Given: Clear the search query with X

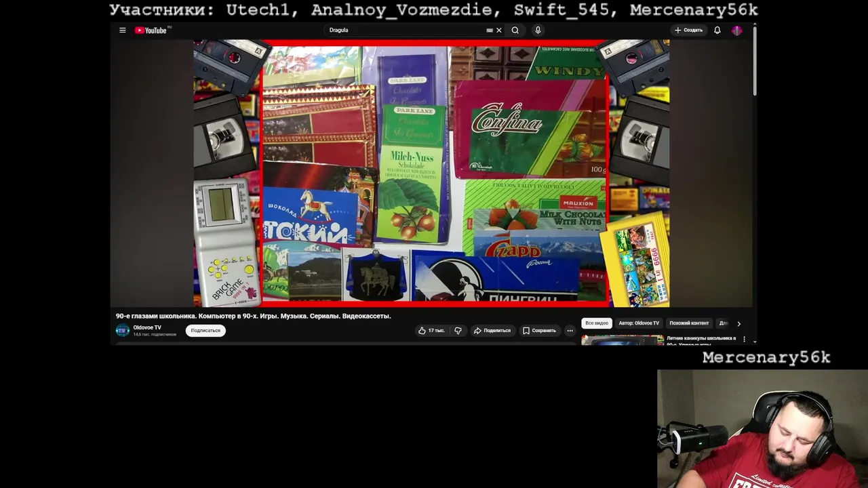Looking at the screenshot, I should 499,30.
